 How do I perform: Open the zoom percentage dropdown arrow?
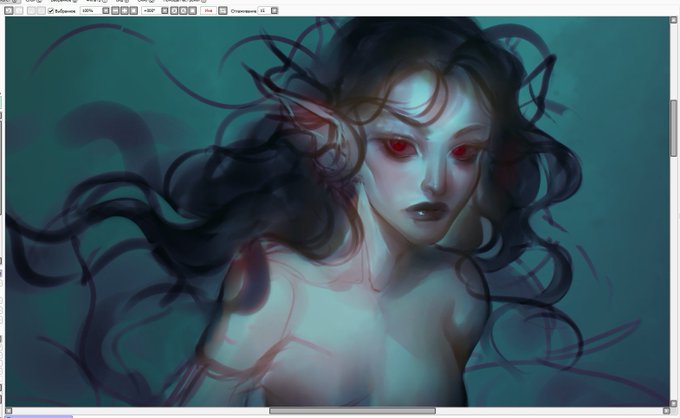coord(106,11)
